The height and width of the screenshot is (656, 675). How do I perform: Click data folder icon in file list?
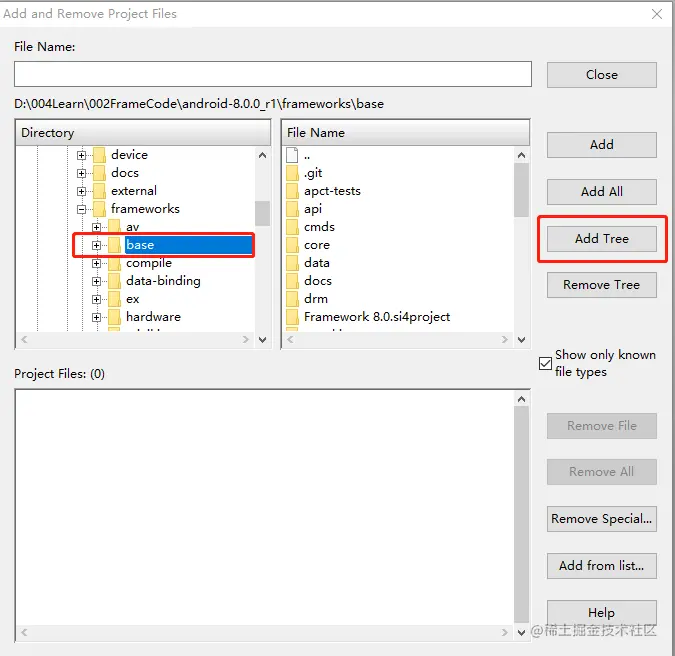click(292, 263)
